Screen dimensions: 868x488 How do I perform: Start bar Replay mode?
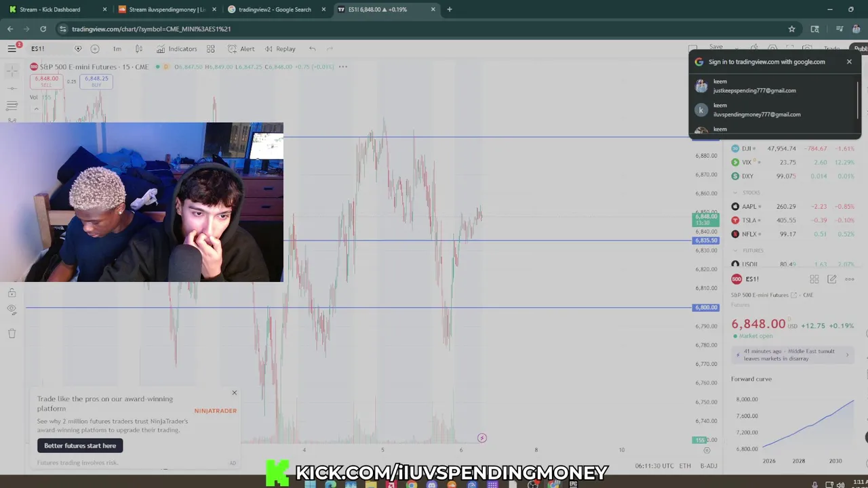point(280,49)
